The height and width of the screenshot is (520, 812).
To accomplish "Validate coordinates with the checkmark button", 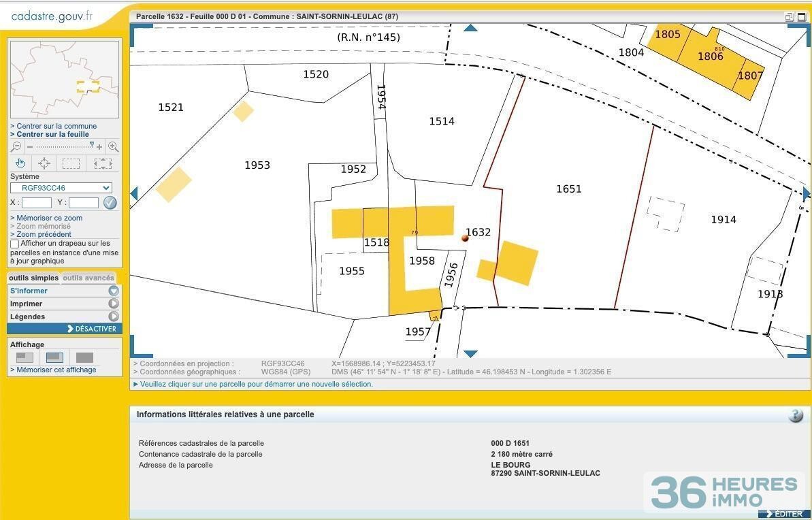I will point(110,203).
